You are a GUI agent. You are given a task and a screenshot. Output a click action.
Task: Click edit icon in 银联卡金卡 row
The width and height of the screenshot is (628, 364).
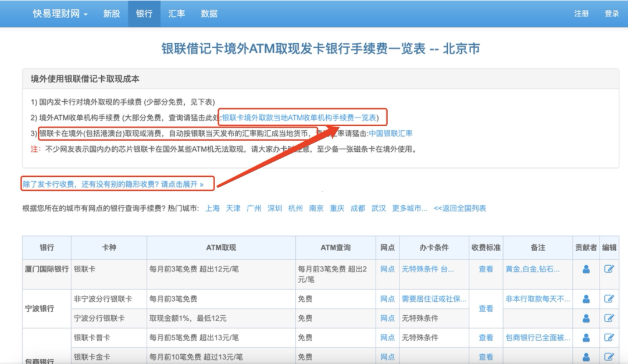(x=609, y=357)
